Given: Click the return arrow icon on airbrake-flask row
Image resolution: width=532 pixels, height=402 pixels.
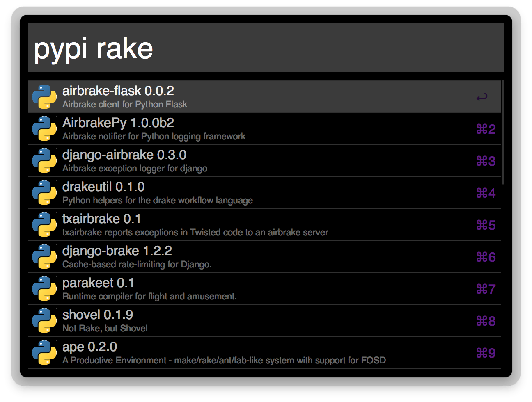Looking at the screenshot, I should click(x=482, y=97).
